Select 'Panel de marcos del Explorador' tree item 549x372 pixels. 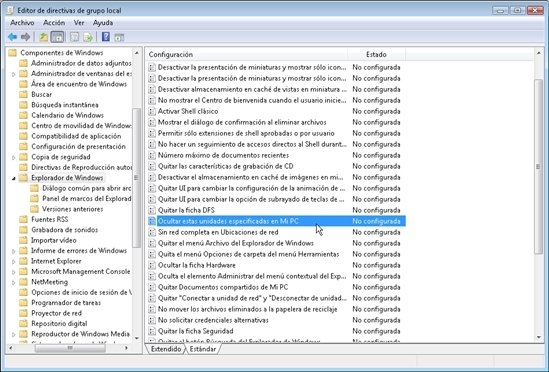tap(86, 199)
